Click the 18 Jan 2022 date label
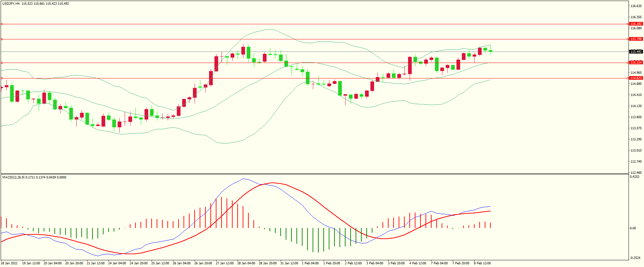The width and height of the screenshot is (644, 267). [9, 263]
